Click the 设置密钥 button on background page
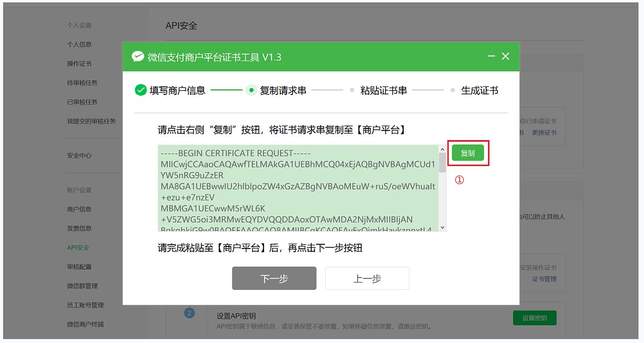Screen dimensions: 644x343 pos(535,318)
